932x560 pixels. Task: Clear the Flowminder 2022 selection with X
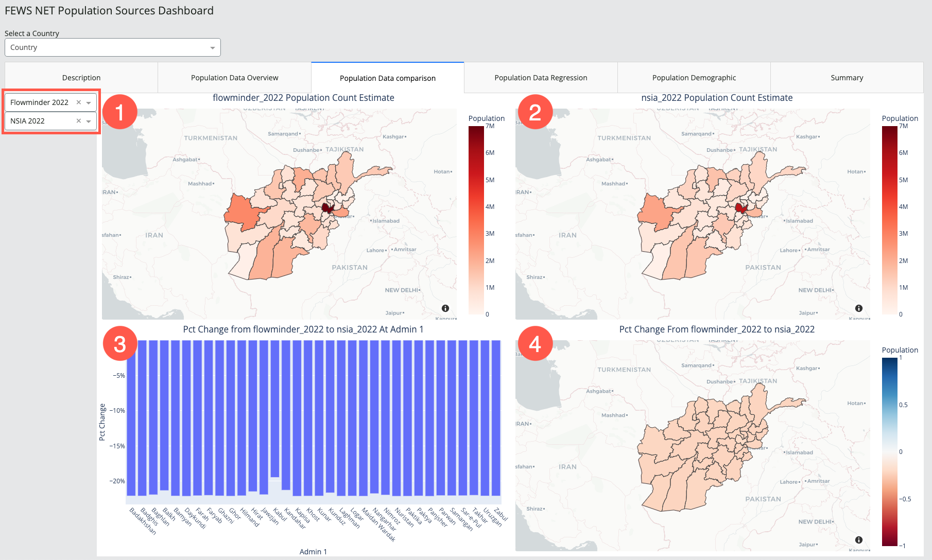coord(79,102)
